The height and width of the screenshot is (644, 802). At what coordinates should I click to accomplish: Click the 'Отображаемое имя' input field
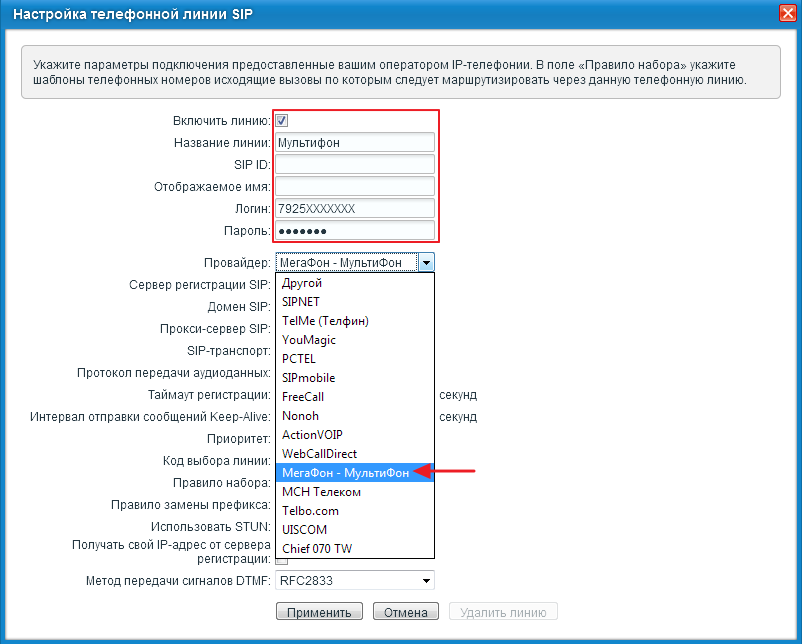pos(354,186)
